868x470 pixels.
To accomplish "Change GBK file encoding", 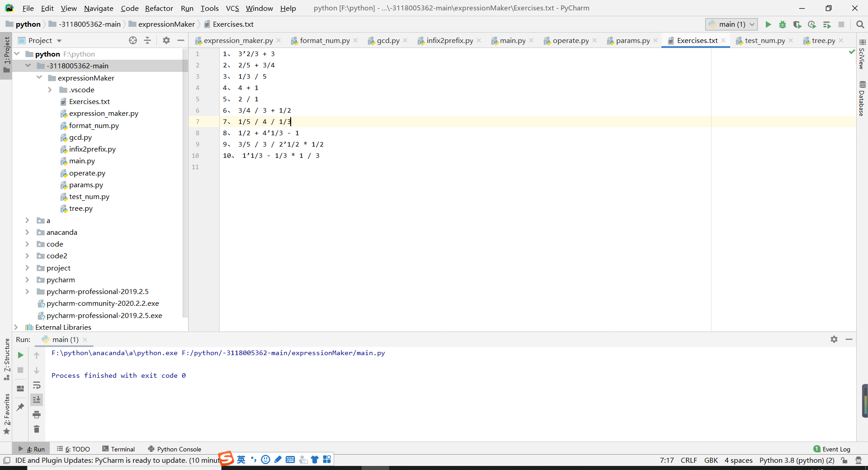I will tap(711, 461).
